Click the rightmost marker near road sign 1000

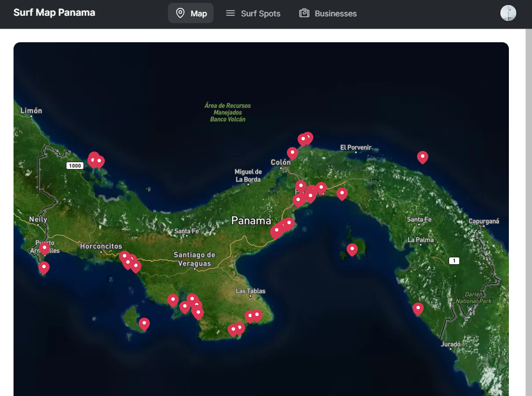100,162
